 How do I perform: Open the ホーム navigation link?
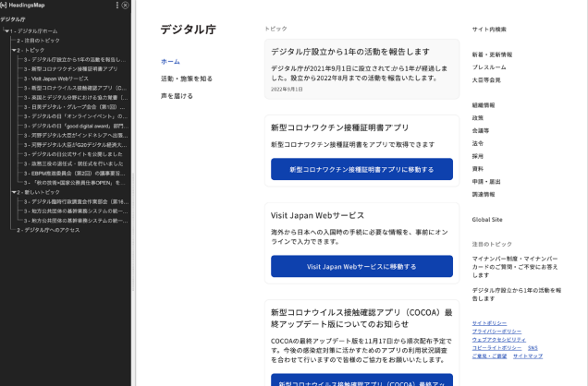pos(170,61)
